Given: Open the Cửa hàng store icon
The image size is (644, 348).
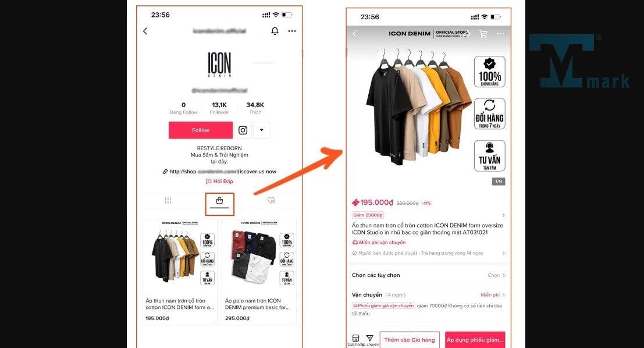Looking at the screenshot, I should 355,340.
